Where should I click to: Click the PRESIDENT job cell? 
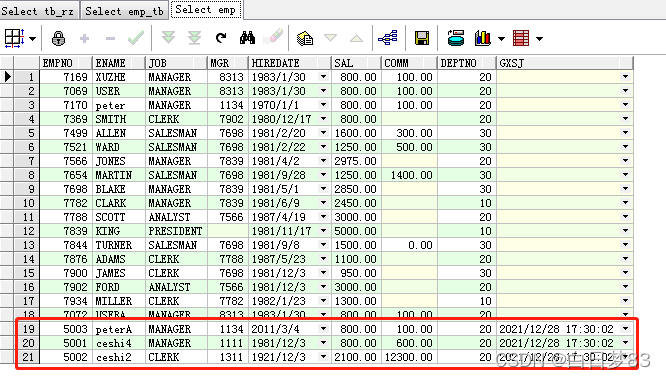coord(176,231)
